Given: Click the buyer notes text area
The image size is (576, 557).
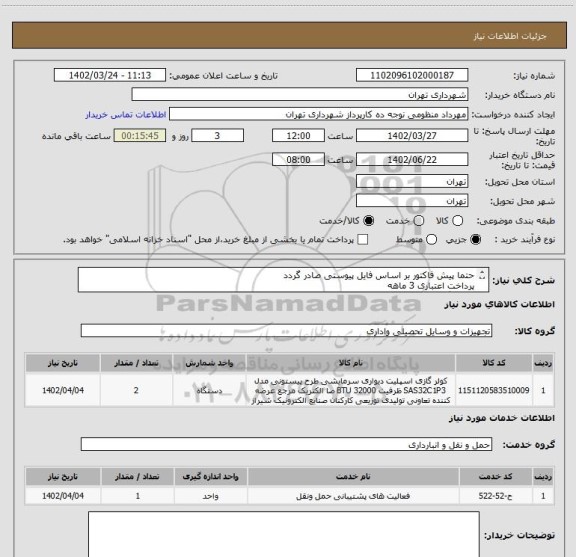Looking at the screenshot, I should pos(284,534).
